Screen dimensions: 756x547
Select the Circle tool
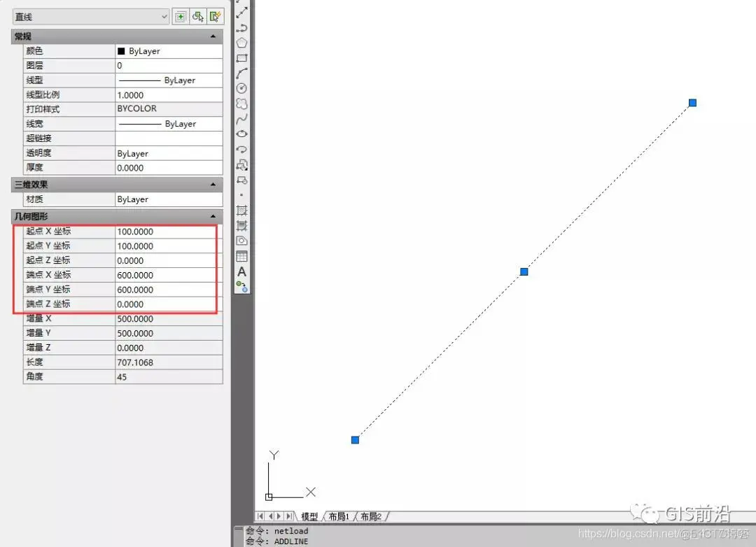[x=241, y=88]
